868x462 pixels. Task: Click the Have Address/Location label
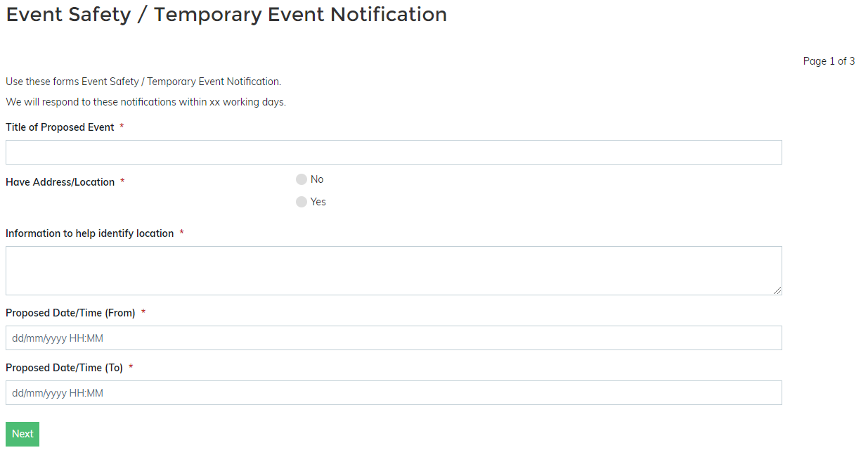60,182
